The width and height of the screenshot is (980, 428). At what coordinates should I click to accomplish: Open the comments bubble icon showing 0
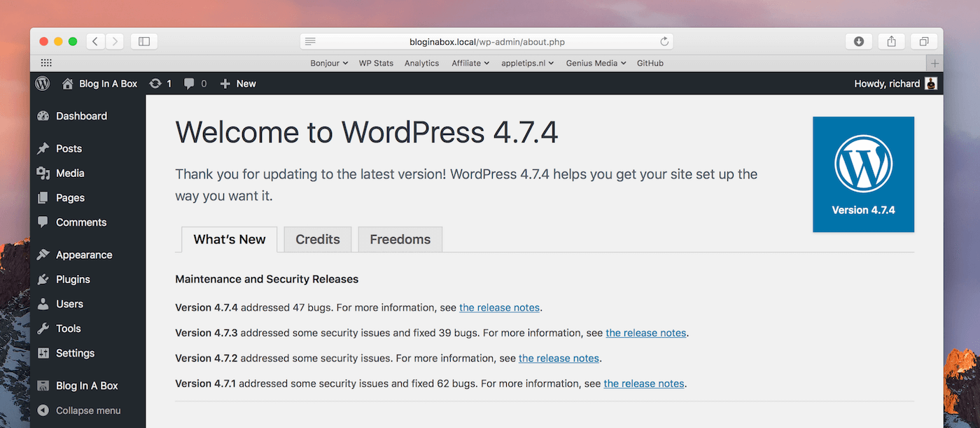(189, 84)
